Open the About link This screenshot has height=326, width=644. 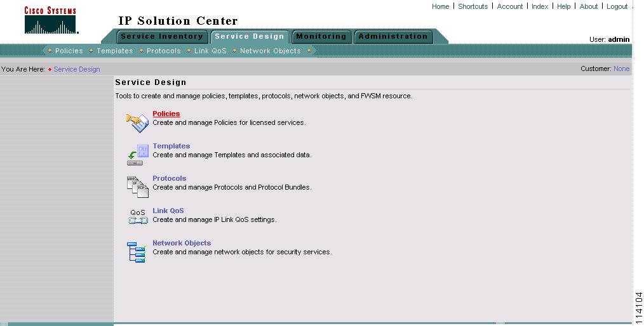(589, 6)
